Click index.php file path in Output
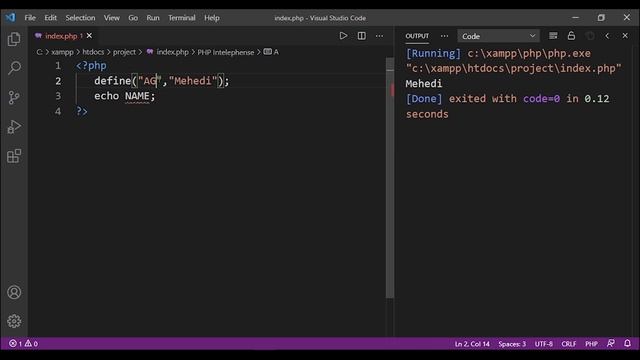The image size is (640, 360). (513, 69)
